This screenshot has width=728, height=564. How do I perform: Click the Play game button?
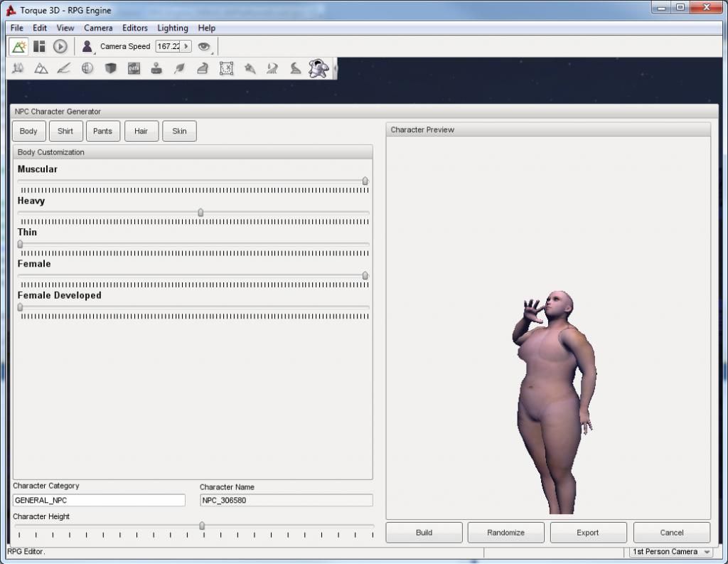pos(60,46)
